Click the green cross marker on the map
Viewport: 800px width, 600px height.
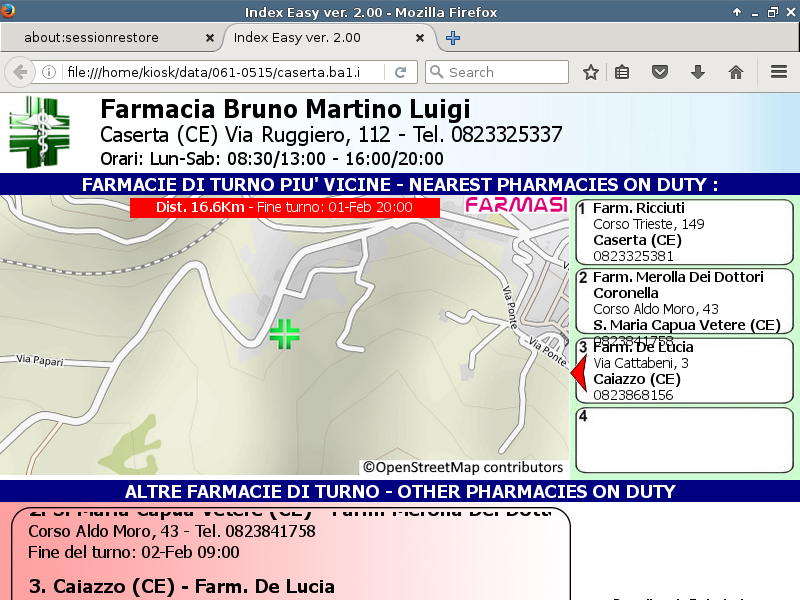tap(284, 334)
